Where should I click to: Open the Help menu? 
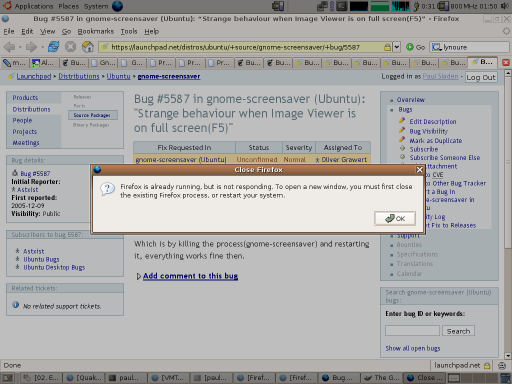(x=151, y=31)
